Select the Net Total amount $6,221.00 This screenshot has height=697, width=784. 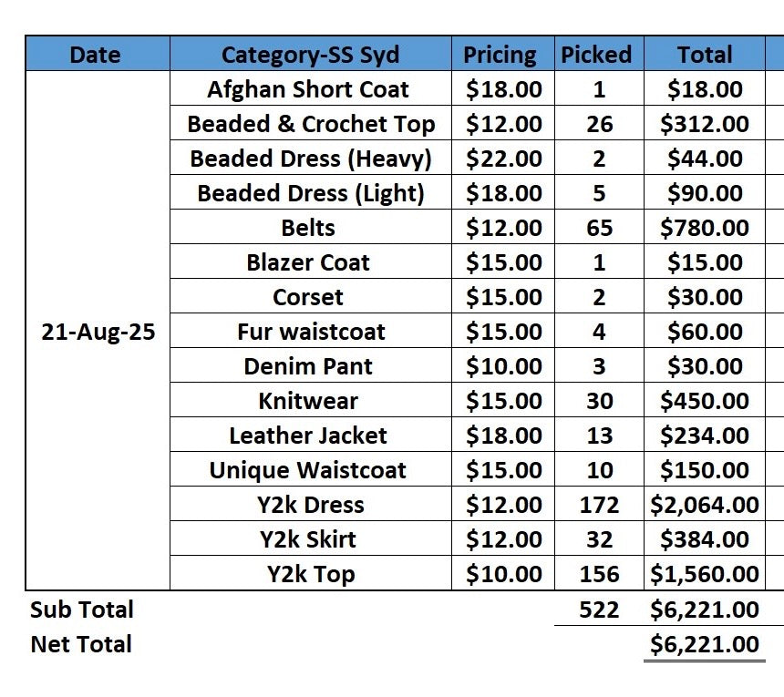(x=705, y=643)
